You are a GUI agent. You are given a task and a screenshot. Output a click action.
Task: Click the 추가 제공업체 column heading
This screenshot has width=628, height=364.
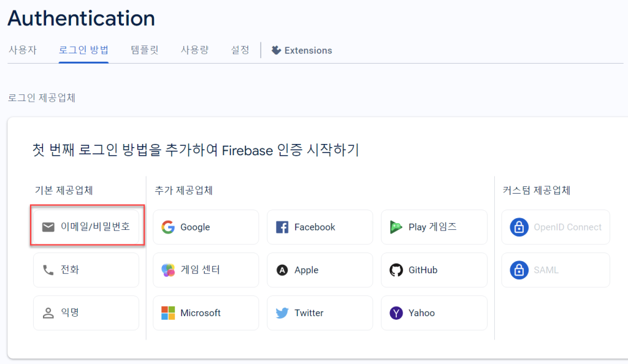pos(183,191)
